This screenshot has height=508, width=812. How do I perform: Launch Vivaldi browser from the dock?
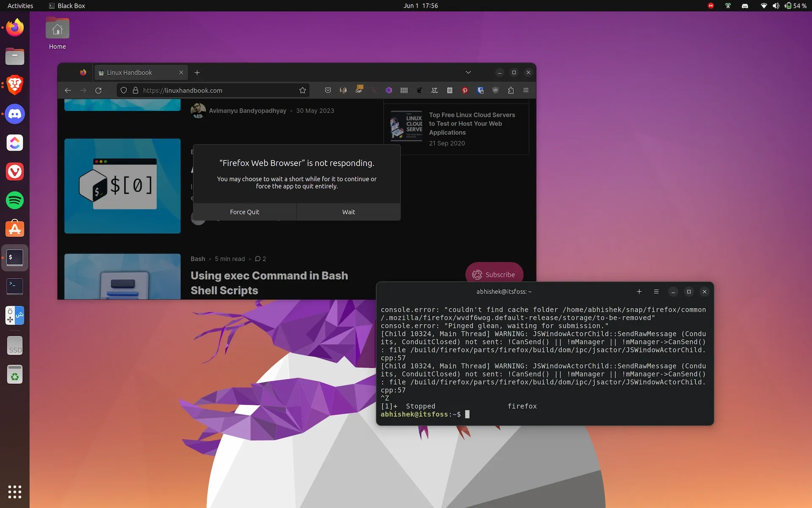tap(15, 171)
